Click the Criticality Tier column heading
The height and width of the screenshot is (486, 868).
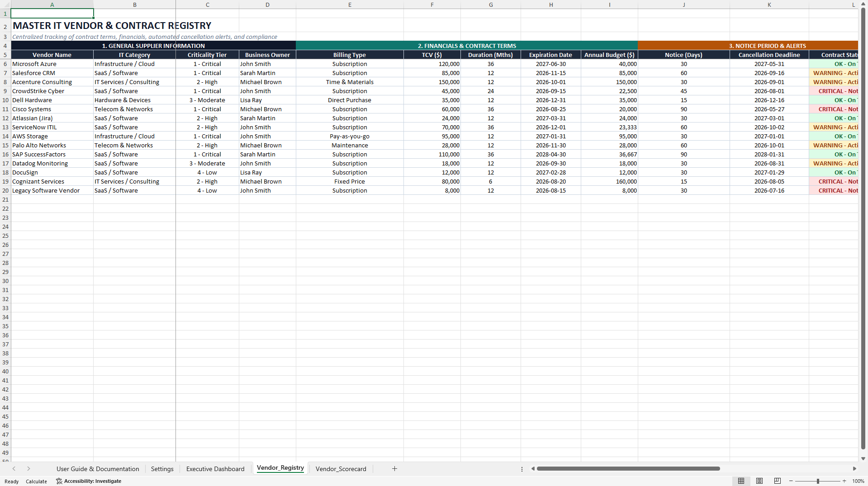[x=207, y=55]
